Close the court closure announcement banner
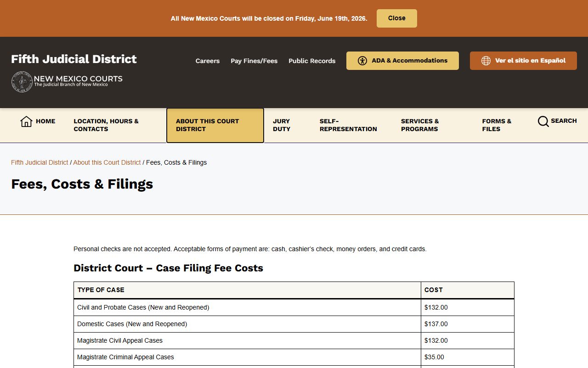The height and width of the screenshot is (368, 588). click(396, 18)
